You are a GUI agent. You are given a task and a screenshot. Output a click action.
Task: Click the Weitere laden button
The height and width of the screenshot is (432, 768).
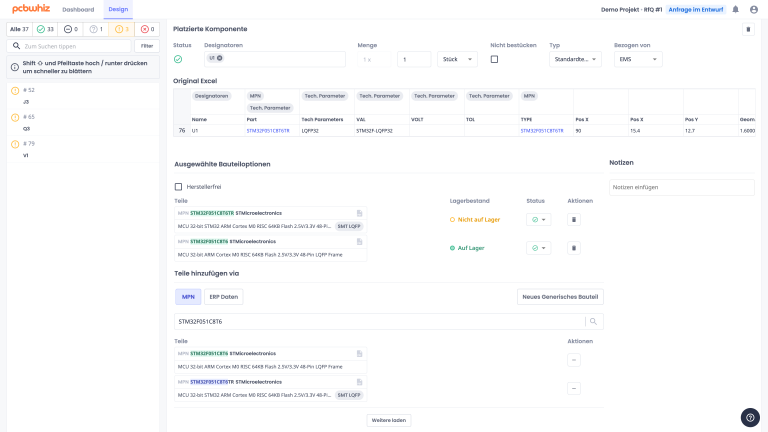tap(389, 420)
